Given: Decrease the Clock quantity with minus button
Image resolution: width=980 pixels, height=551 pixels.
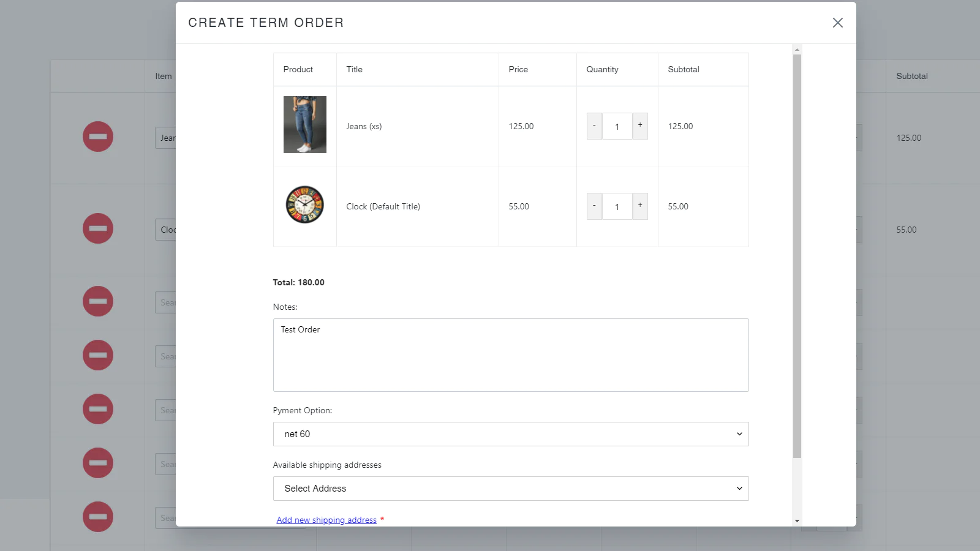Looking at the screenshot, I should click(594, 206).
